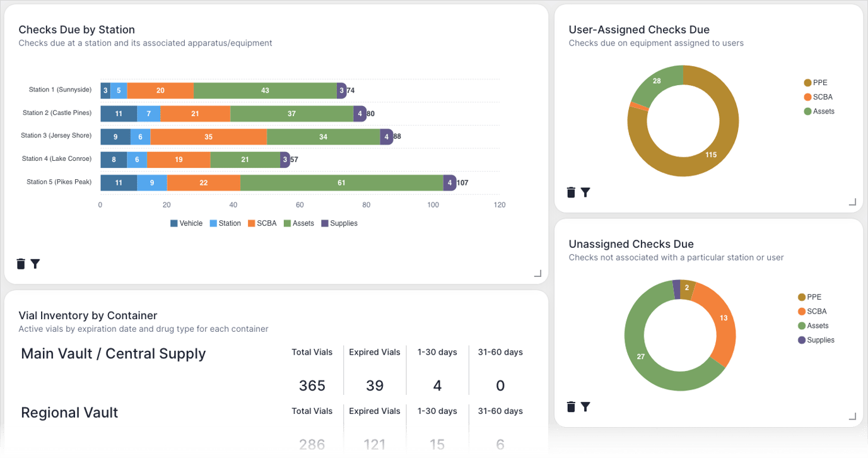Viewport: 868px width, 458px height.
Task: Click the resize handle on Checks Due by Station
Action: tap(537, 273)
